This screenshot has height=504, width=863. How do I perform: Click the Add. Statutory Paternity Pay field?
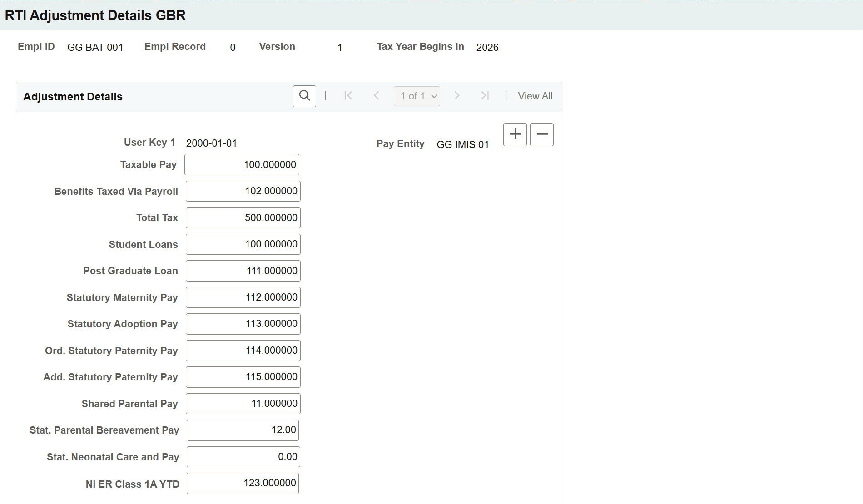pos(243,377)
